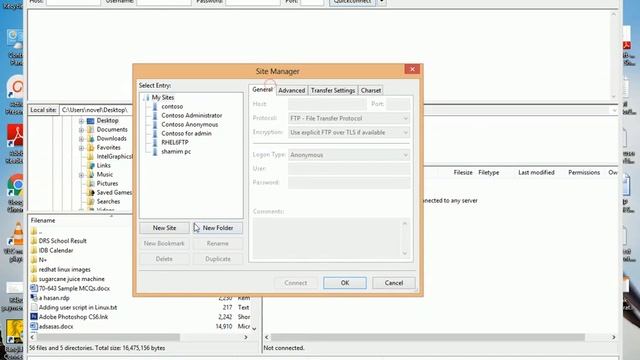Switch to the Advanced tab
The height and width of the screenshot is (360, 640).
pyautogui.click(x=291, y=90)
